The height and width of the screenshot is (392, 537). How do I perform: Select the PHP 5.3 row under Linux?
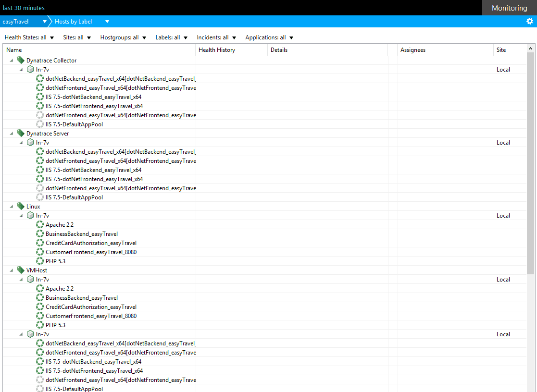tap(265, 261)
